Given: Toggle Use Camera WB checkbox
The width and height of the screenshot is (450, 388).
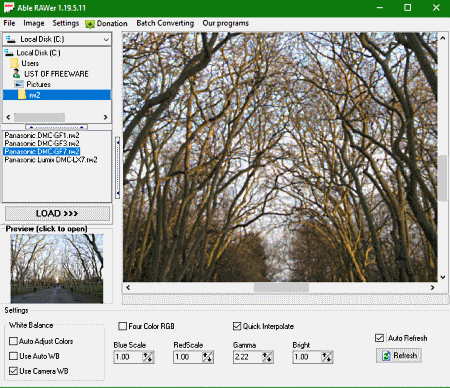Looking at the screenshot, I should point(13,371).
